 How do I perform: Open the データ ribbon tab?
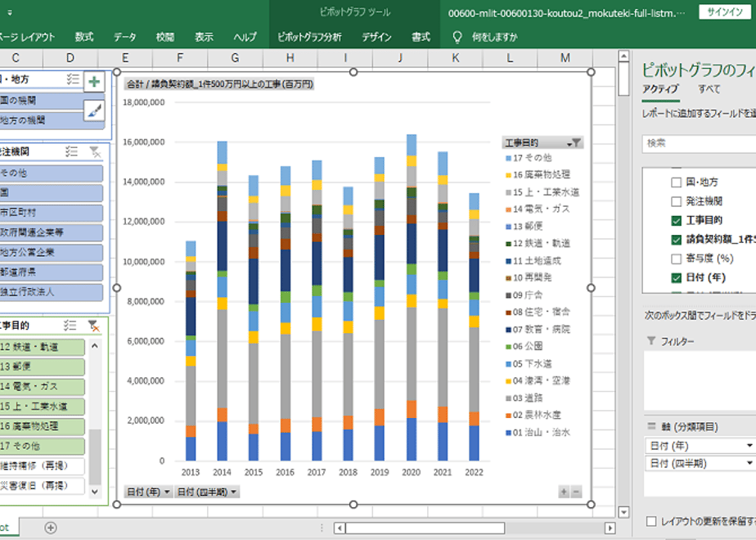click(125, 37)
